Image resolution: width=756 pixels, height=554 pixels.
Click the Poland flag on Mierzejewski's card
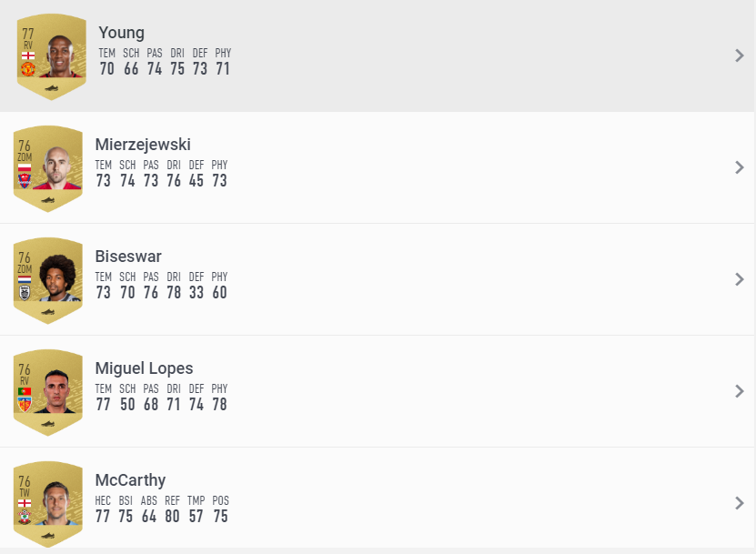point(25,168)
